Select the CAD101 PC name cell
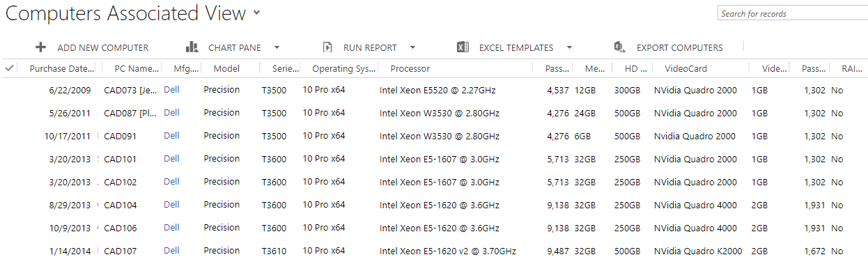 (x=121, y=160)
